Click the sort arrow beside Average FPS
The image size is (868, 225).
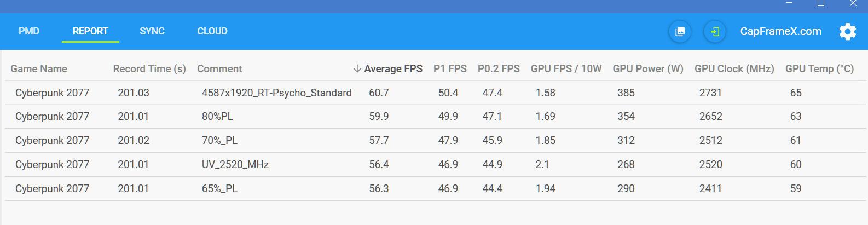[x=357, y=68]
